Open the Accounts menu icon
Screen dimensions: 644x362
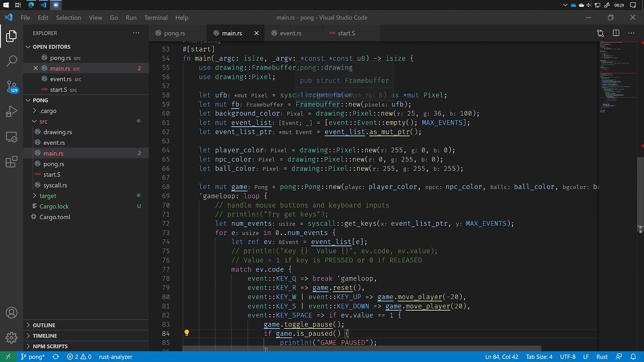pos(12,313)
